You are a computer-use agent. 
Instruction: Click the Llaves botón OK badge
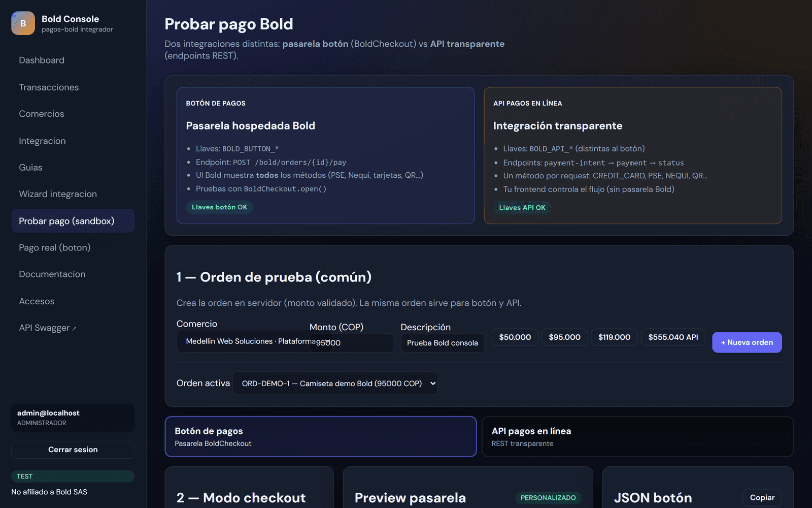pyautogui.click(x=219, y=207)
